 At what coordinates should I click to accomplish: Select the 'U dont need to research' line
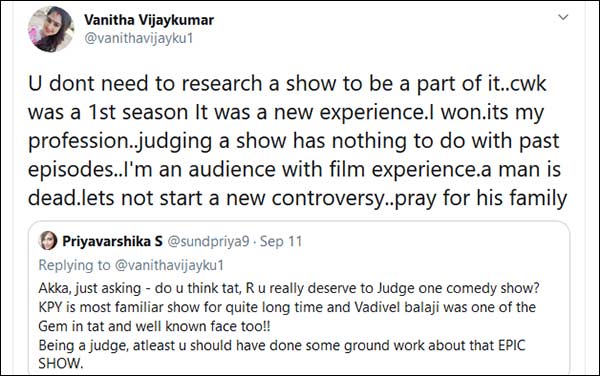click(x=287, y=84)
